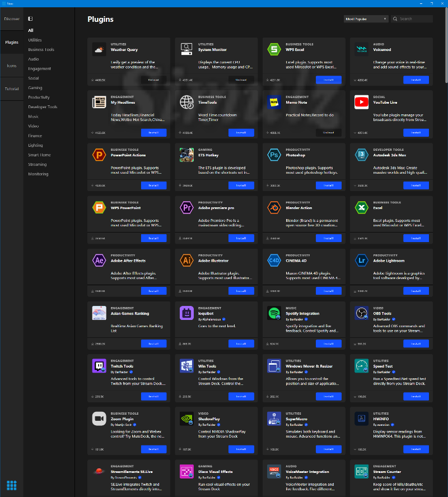The height and width of the screenshot is (497, 448).
Task: Install the WPS Excel plugin
Action: pos(329,80)
